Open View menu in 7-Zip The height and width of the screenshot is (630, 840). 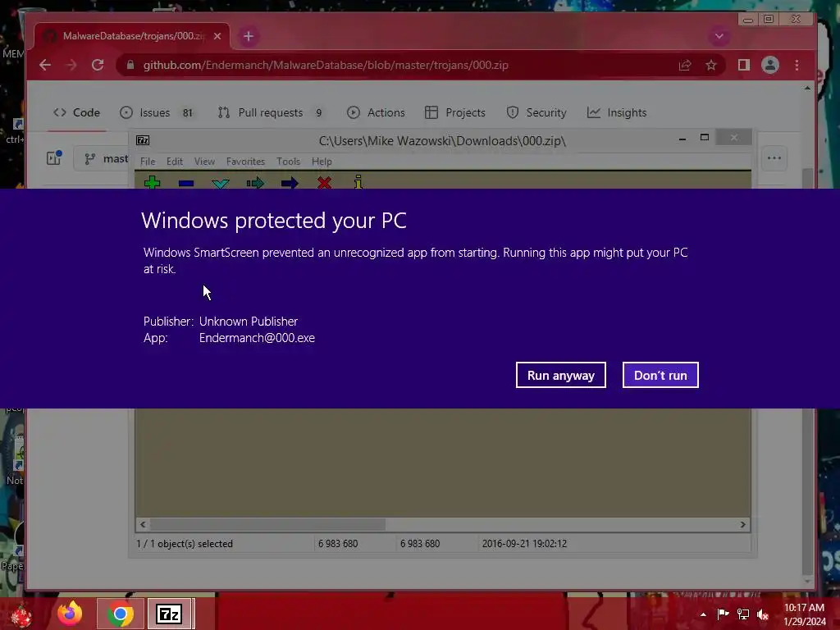[204, 162]
